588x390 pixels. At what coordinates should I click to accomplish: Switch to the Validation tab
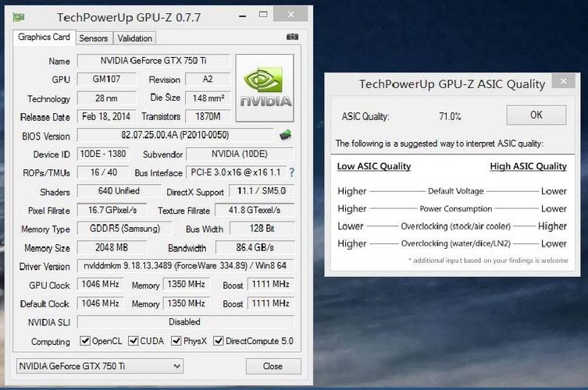click(x=134, y=38)
